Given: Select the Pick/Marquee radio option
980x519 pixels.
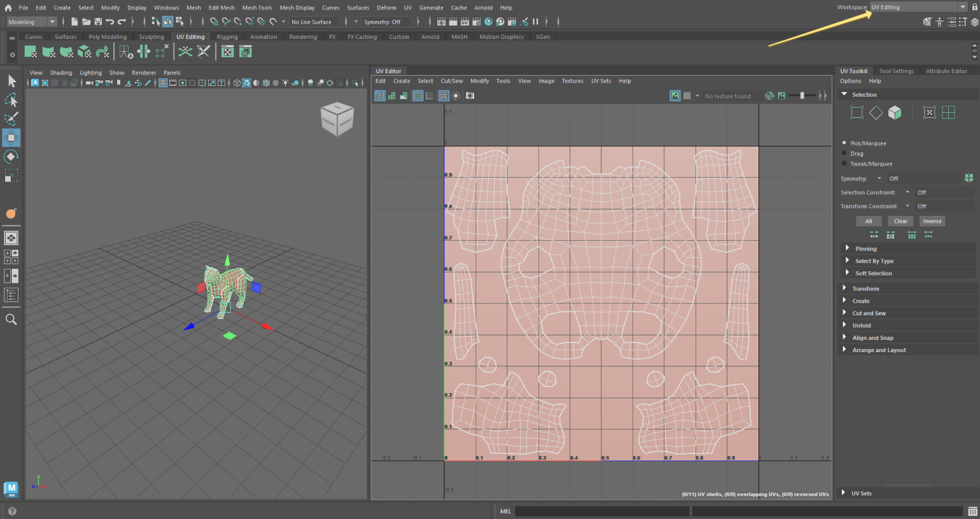Looking at the screenshot, I should pyautogui.click(x=844, y=143).
